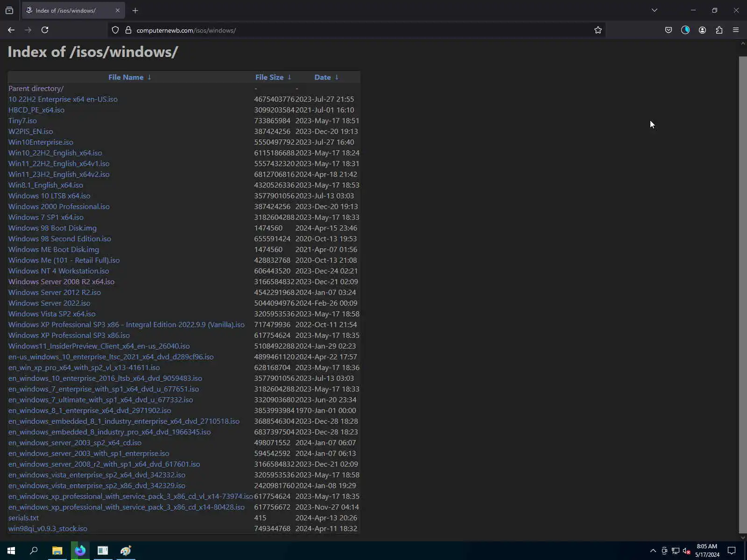Open the Firefox View icon left of the tab

tap(9, 10)
